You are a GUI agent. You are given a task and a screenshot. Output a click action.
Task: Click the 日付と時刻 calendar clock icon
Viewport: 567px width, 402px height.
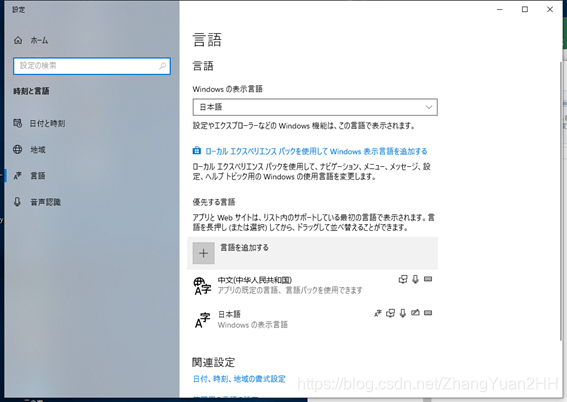18,123
